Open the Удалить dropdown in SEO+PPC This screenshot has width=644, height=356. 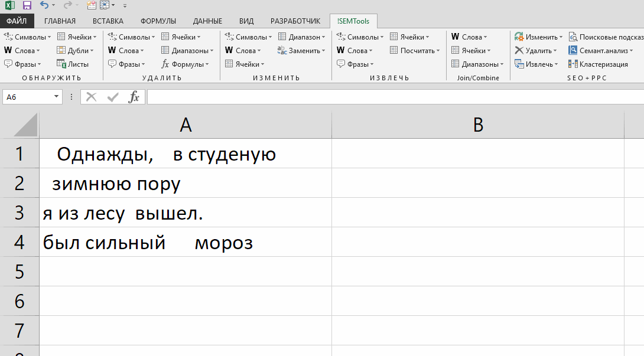point(536,51)
